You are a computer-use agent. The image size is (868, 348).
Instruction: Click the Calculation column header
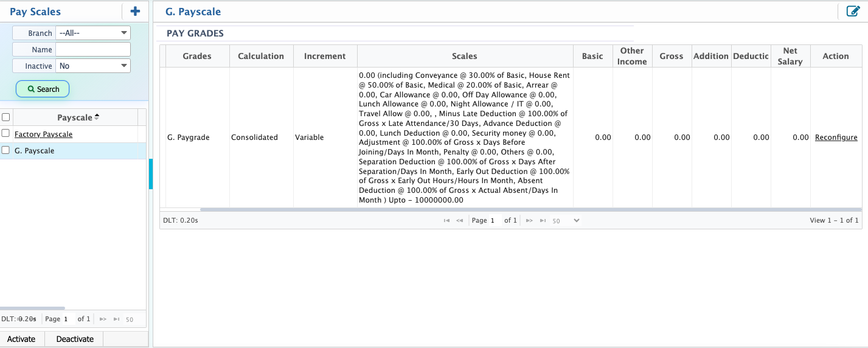coord(261,56)
